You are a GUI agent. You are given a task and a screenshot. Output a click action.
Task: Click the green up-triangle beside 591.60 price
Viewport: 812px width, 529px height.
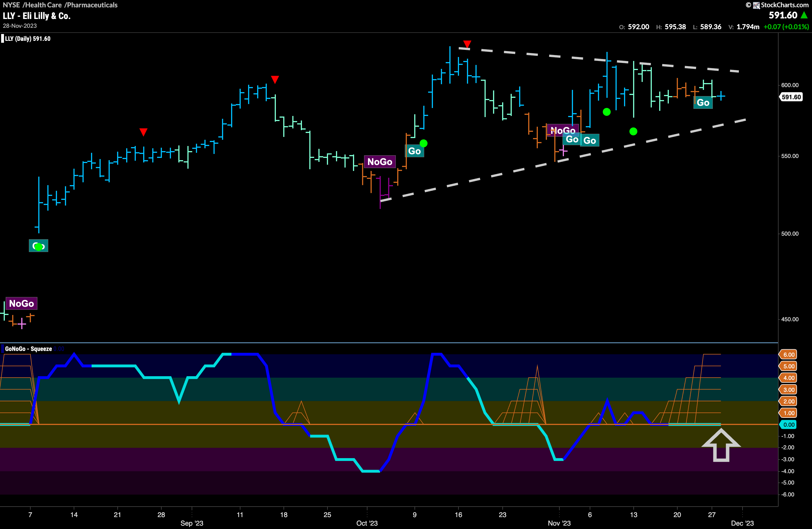pyautogui.click(x=804, y=15)
